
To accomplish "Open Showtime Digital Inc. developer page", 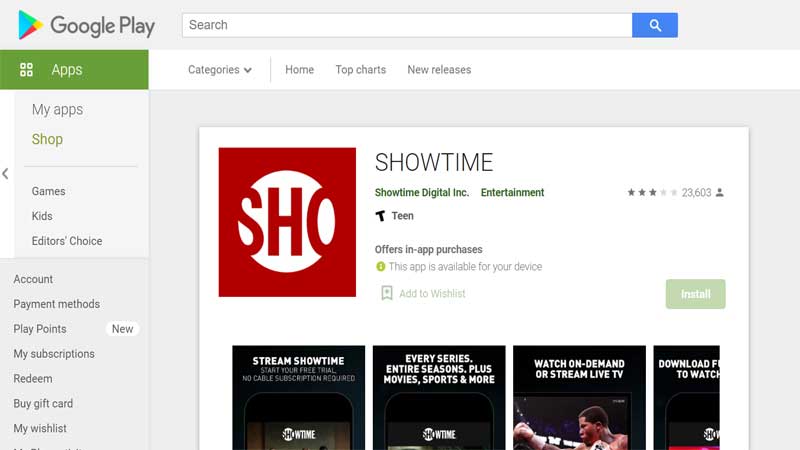I will click(x=422, y=192).
